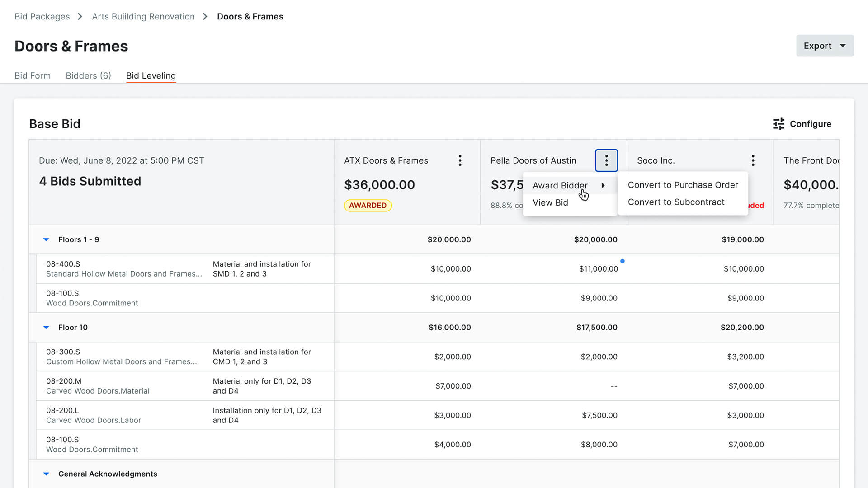The image size is (868, 488).
Task: Click breadcrumb chevron after Arts Building Renovation
Action: [205, 17]
